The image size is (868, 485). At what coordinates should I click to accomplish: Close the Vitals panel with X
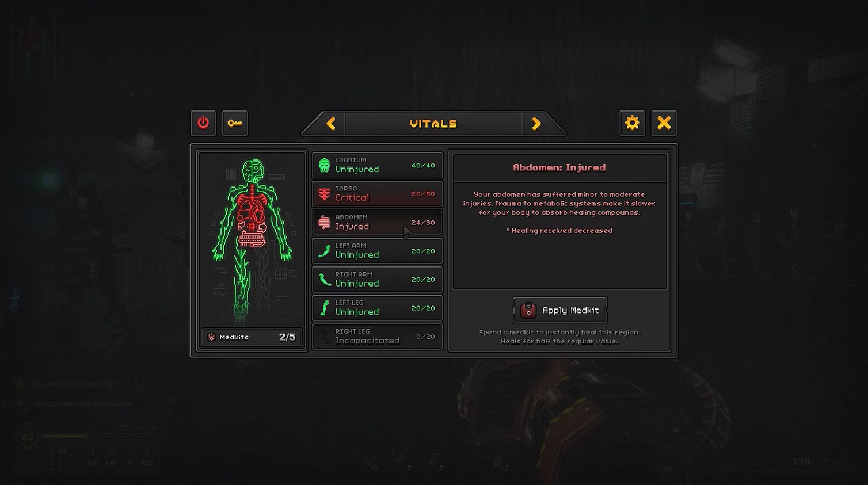(x=664, y=123)
